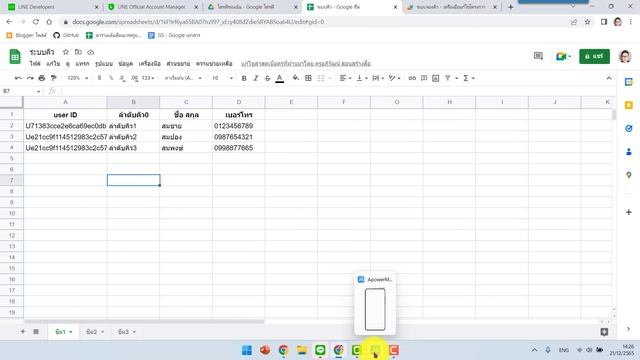Screen dimensions: 640x360
Task: Open the zoom 125% dropdown
Action: (78, 78)
